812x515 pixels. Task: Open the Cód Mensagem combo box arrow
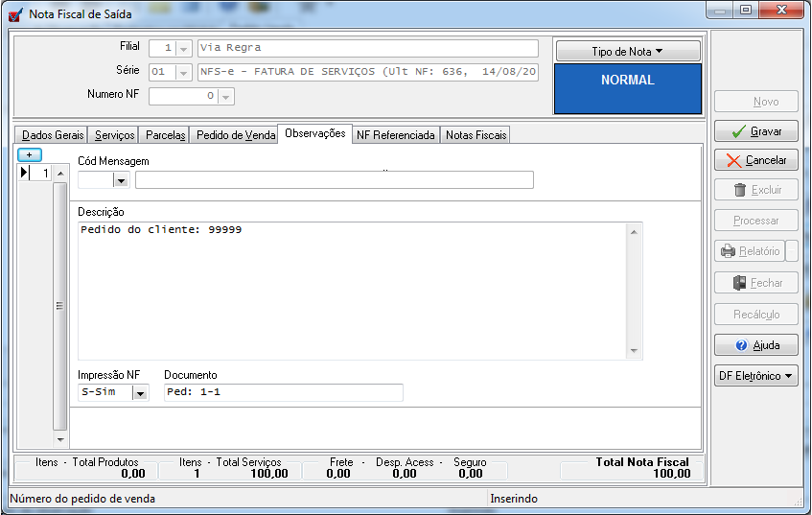click(121, 180)
